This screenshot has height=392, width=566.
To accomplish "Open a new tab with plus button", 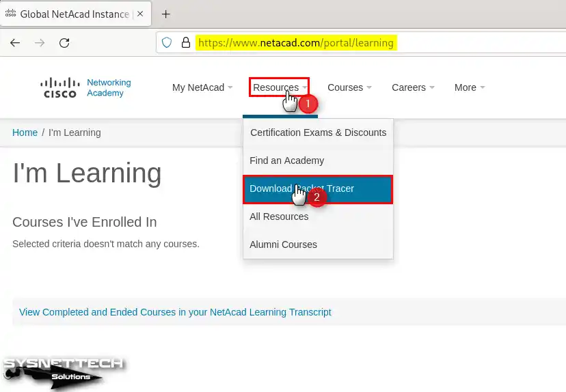I will point(165,14).
